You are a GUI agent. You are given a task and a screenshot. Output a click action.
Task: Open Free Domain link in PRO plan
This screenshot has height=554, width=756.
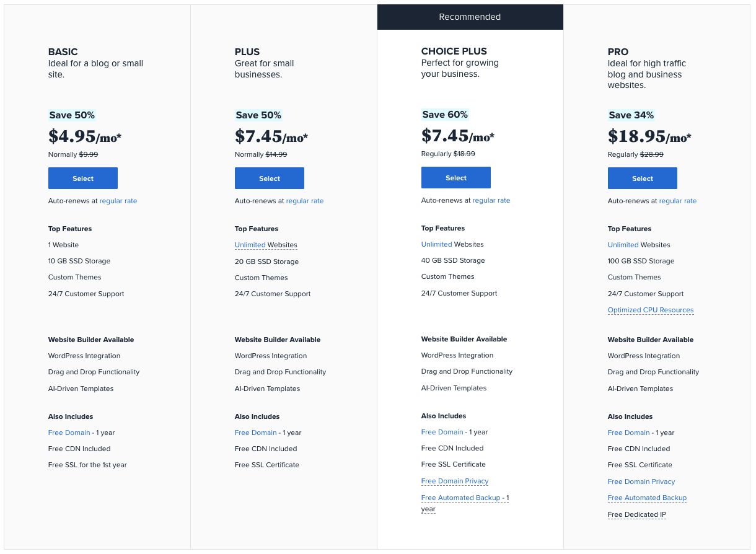(x=629, y=433)
